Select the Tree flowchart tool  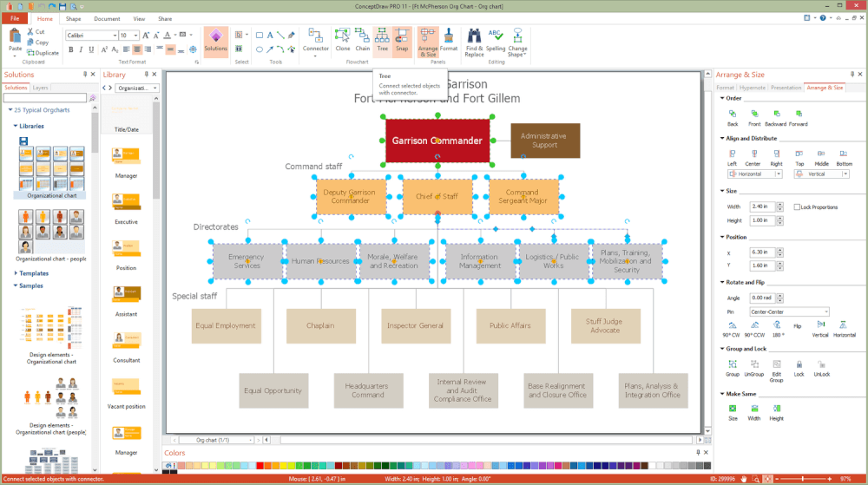tap(382, 41)
